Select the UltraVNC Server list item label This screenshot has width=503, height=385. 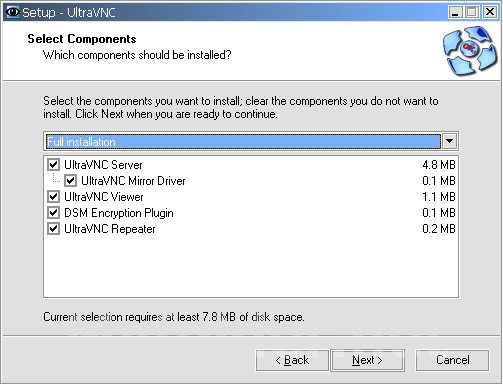pyautogui.click(x=103, y=165)
